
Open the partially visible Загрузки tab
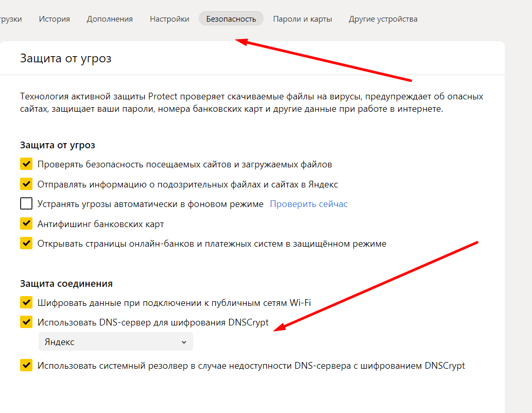pos(10,19)
